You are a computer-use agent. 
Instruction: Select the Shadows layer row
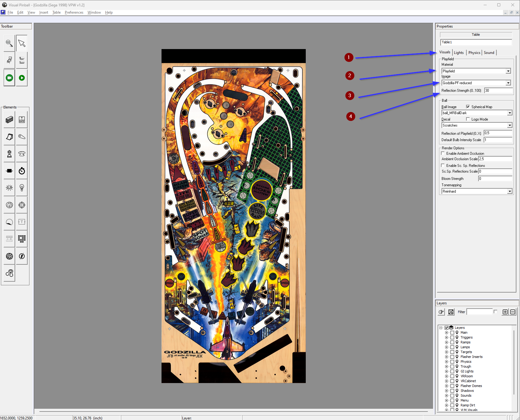pos(467,391)
